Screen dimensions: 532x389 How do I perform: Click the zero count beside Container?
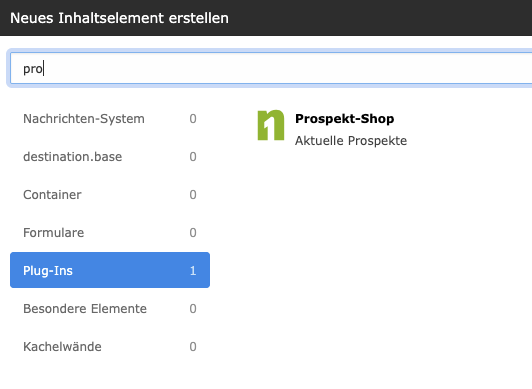[193, 195]
